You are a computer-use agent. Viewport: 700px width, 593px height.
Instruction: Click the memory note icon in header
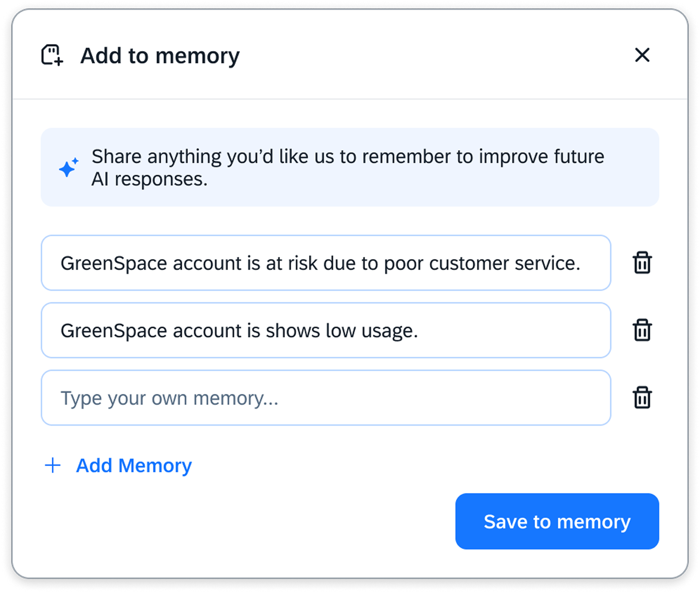(x=52, y=55)
